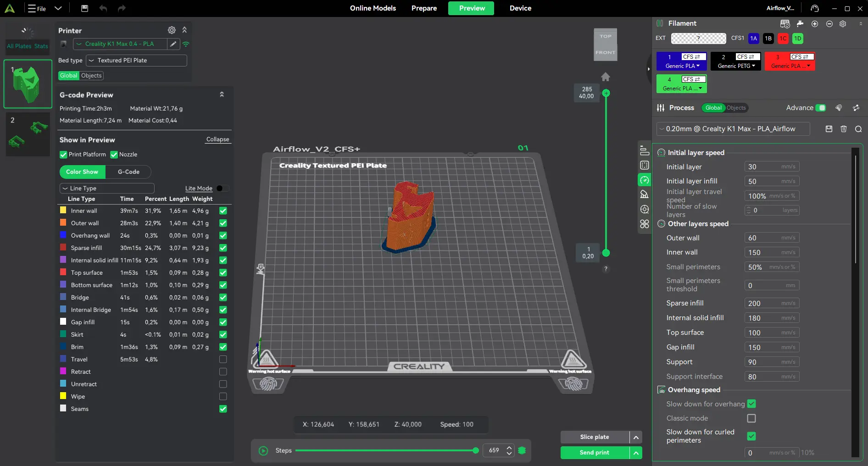
Task: Click the Steps slider handle
Action: pyautogui.click(x=476, y=450)
